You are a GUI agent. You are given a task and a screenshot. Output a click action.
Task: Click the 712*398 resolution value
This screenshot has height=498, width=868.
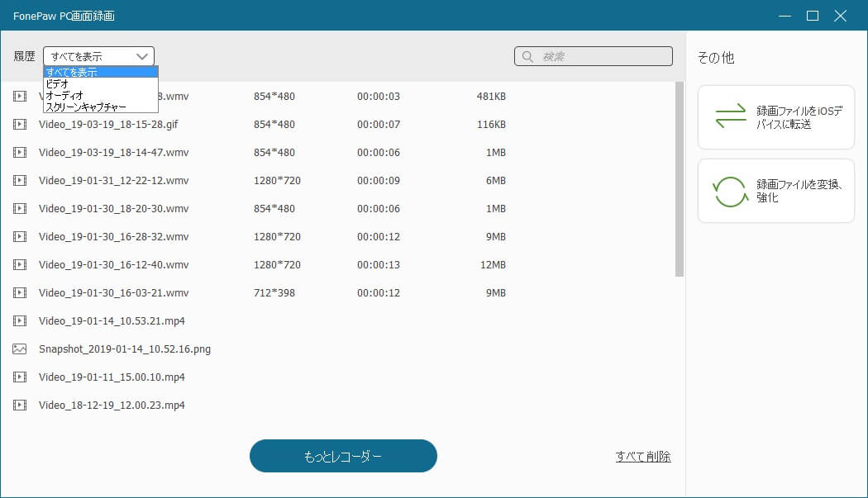coord(274,292)
